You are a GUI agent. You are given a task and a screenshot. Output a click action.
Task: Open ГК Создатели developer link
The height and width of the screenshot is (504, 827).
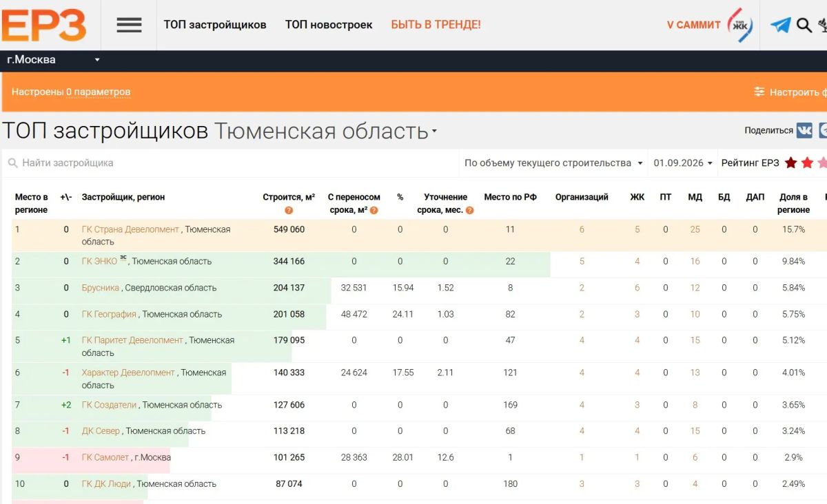tap(110, 405)
